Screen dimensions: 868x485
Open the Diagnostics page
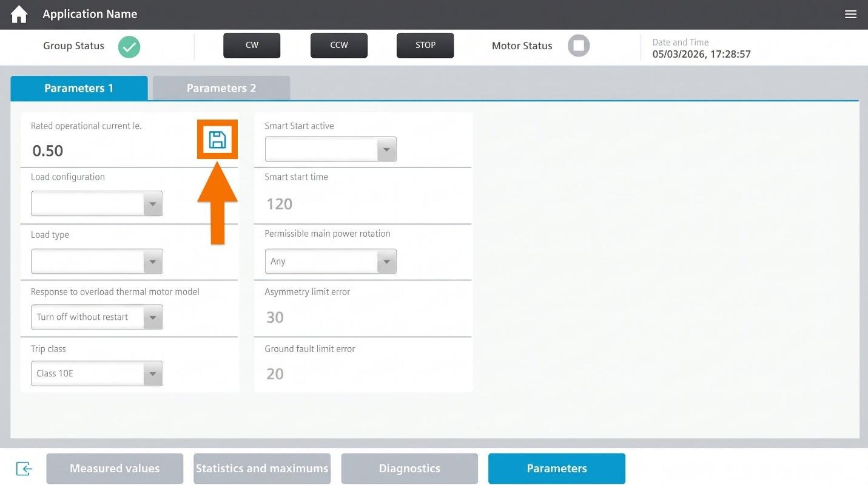pyautogui.click(x=409, y=469)
